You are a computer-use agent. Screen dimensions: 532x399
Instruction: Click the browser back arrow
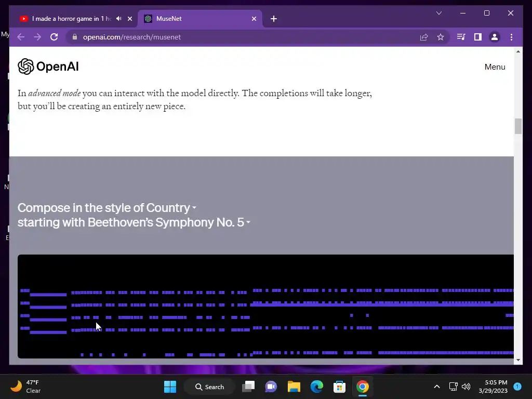point(21,37)
